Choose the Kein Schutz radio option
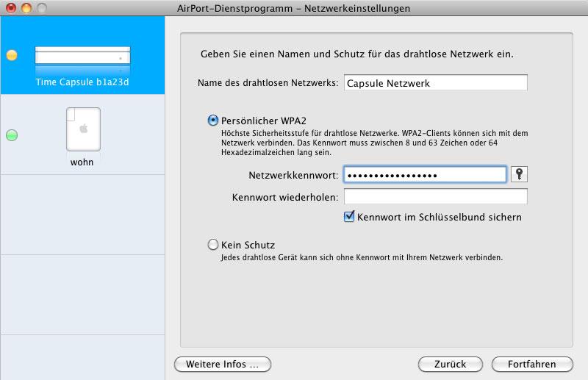Viewport: 588px width, 380px height. [x=213, y=245]
